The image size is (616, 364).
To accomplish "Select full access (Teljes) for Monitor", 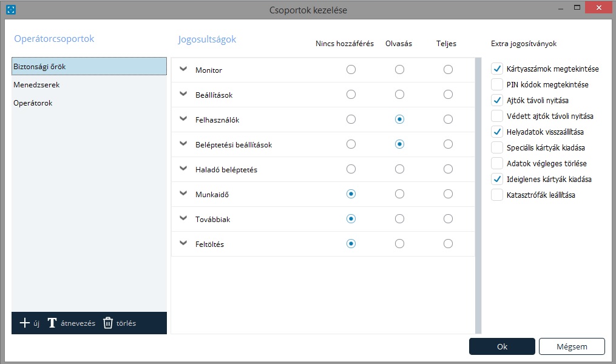I will 448,70.
